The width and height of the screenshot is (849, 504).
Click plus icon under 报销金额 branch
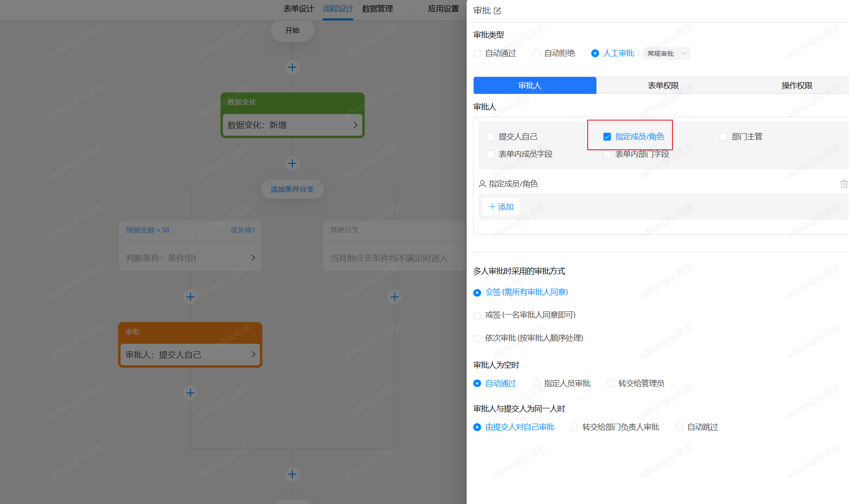click(190, 297)
